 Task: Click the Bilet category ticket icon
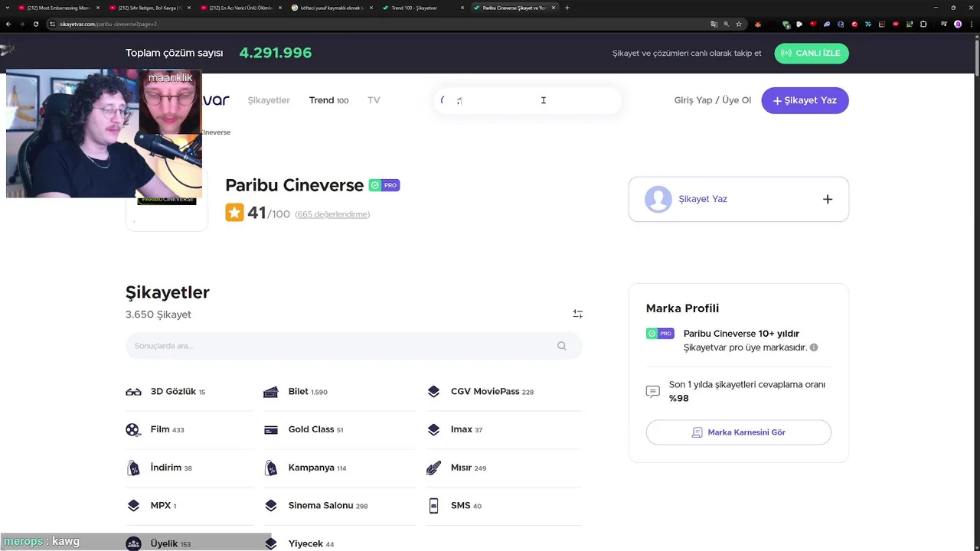click(270, 392)
